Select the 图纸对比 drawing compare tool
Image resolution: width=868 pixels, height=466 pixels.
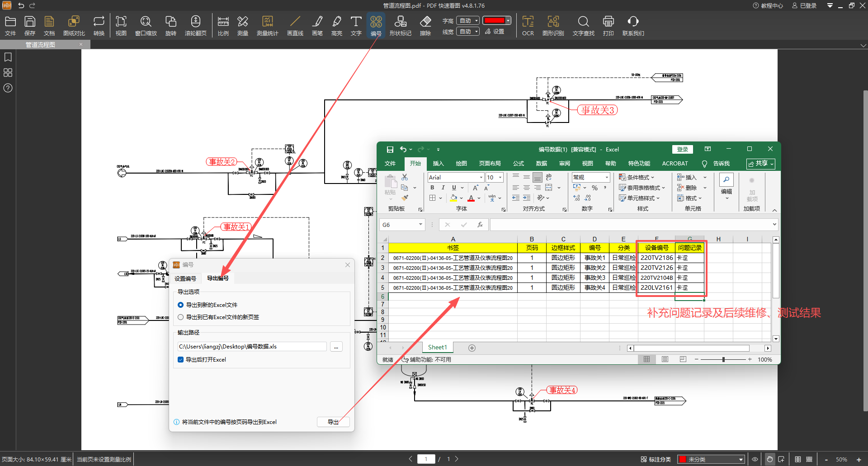click(x=74, y=26)
